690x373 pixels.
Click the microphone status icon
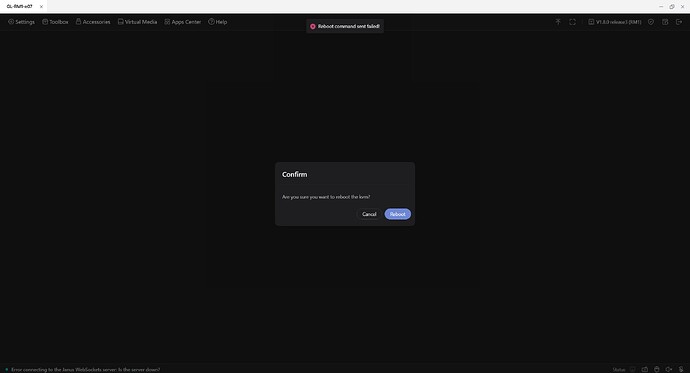point(681,369)
